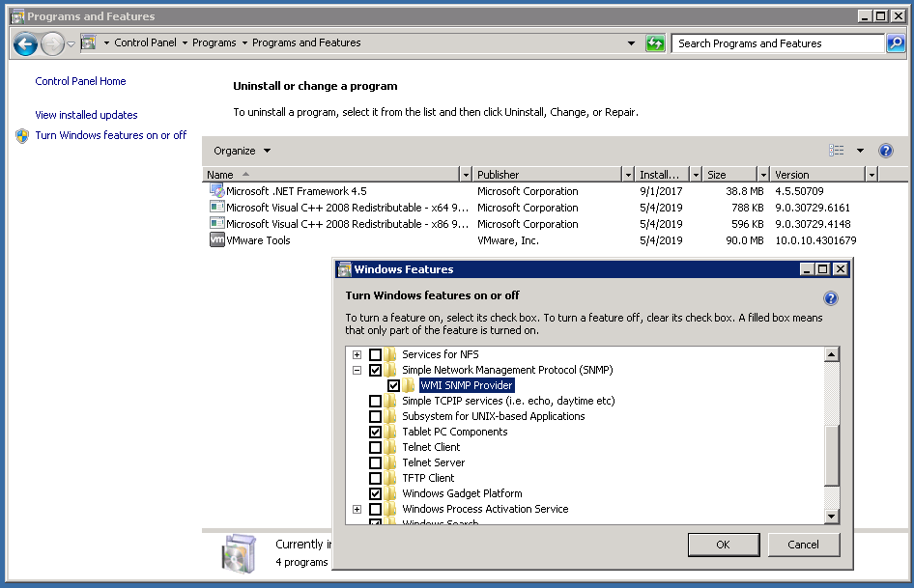
Task: Open the Version column filter dropdown
Action: coord(871,175)
